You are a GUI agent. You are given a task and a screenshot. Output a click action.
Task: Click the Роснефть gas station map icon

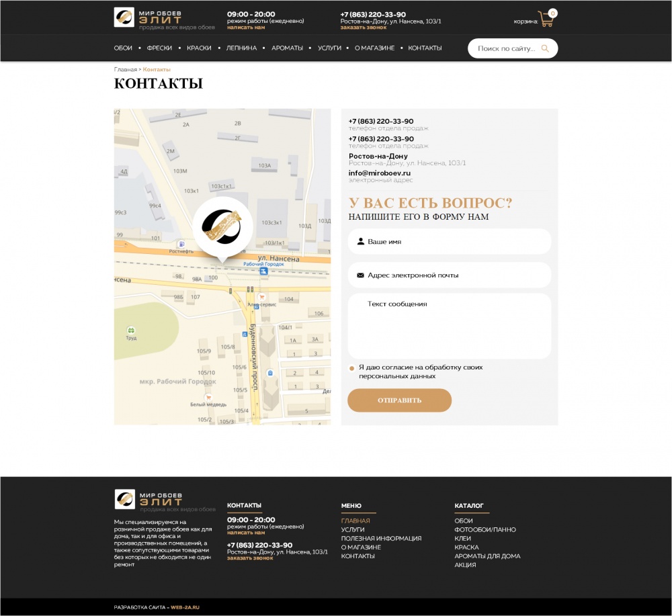tap(181, 245)
